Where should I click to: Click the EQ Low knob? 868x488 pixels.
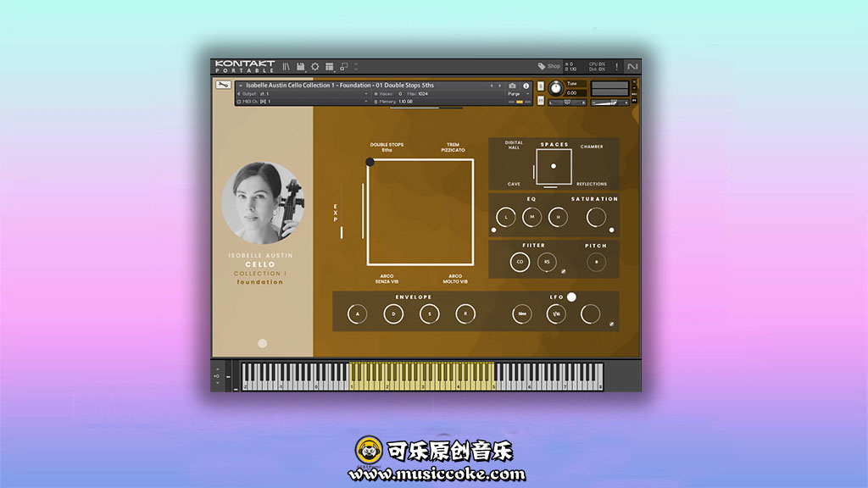[506, 218]
